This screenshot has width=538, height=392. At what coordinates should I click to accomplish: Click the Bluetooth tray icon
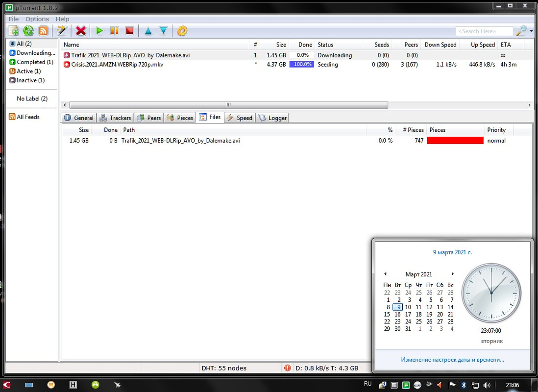(463, 385)
